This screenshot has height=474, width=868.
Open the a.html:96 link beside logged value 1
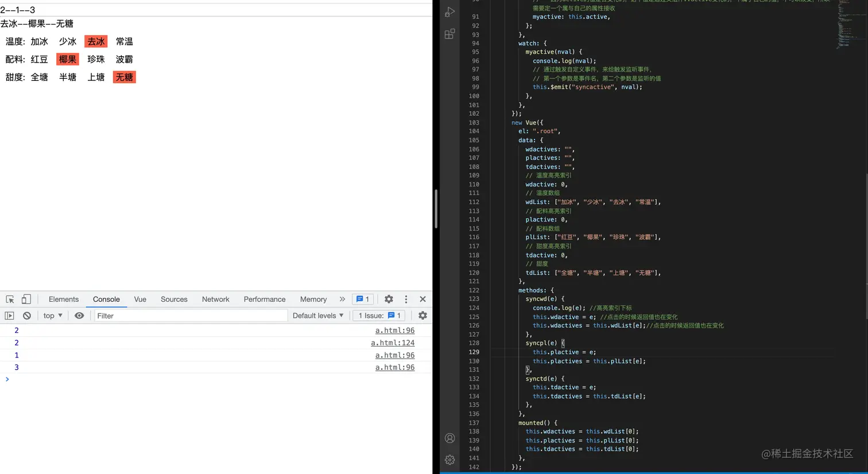(395, 355)
